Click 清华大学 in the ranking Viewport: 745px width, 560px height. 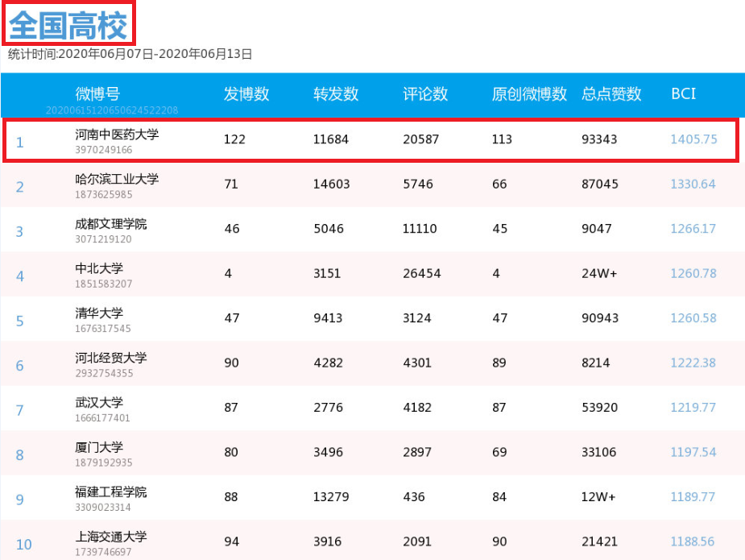[99, 313]
